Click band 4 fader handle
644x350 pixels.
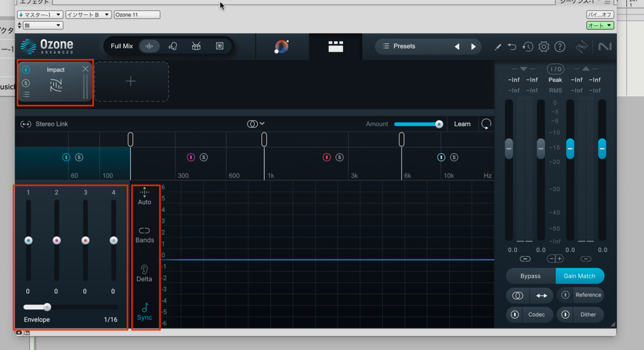[x=114, y=240]
